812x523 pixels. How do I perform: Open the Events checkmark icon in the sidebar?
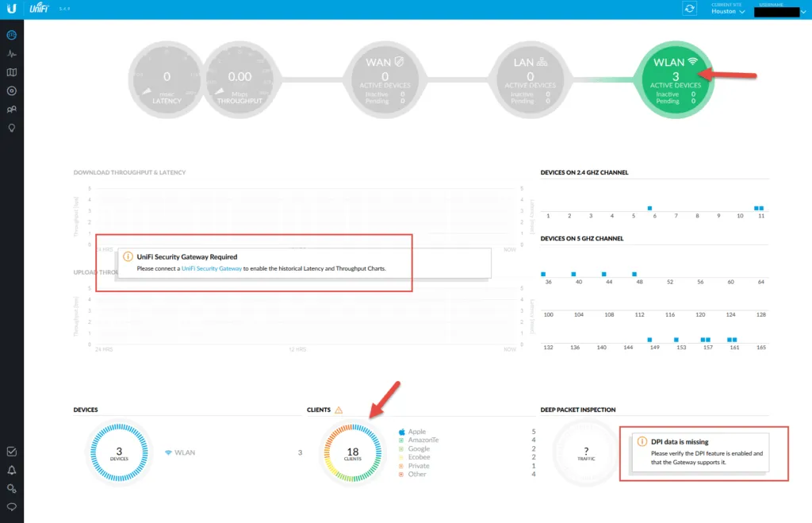click(11, 452)
